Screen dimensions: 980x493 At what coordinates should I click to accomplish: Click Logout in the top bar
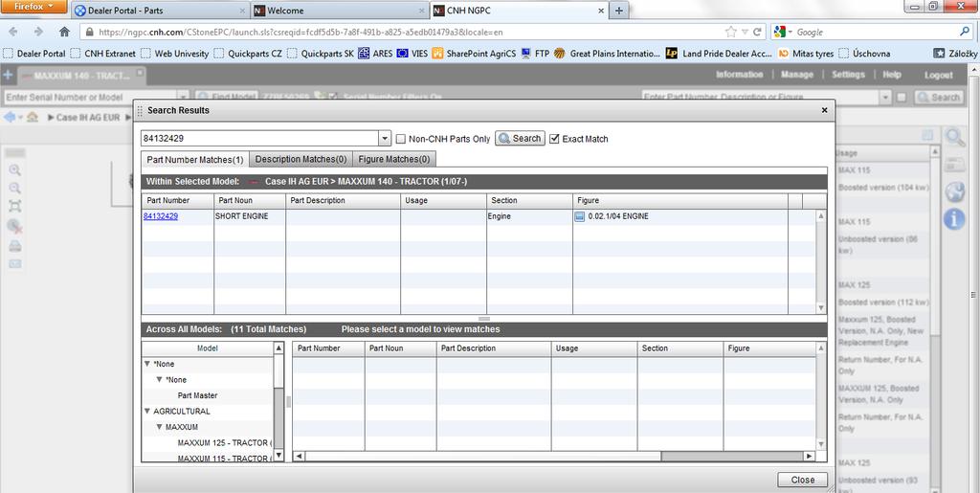pos(939,75)
